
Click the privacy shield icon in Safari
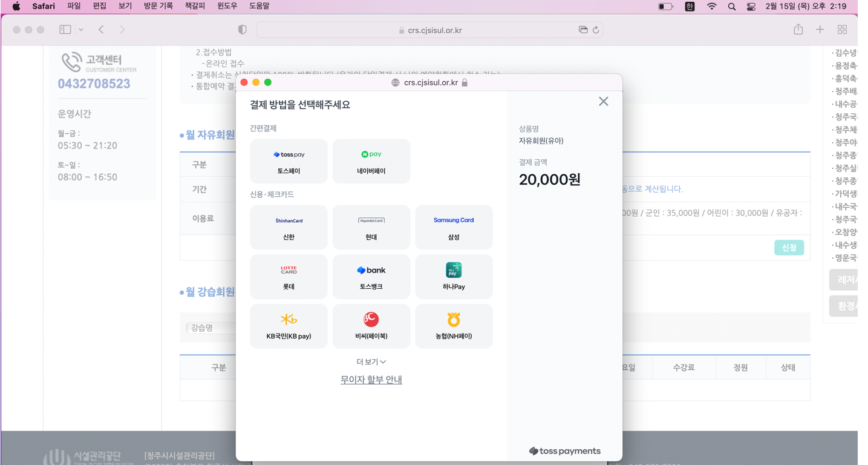(243, 30)
